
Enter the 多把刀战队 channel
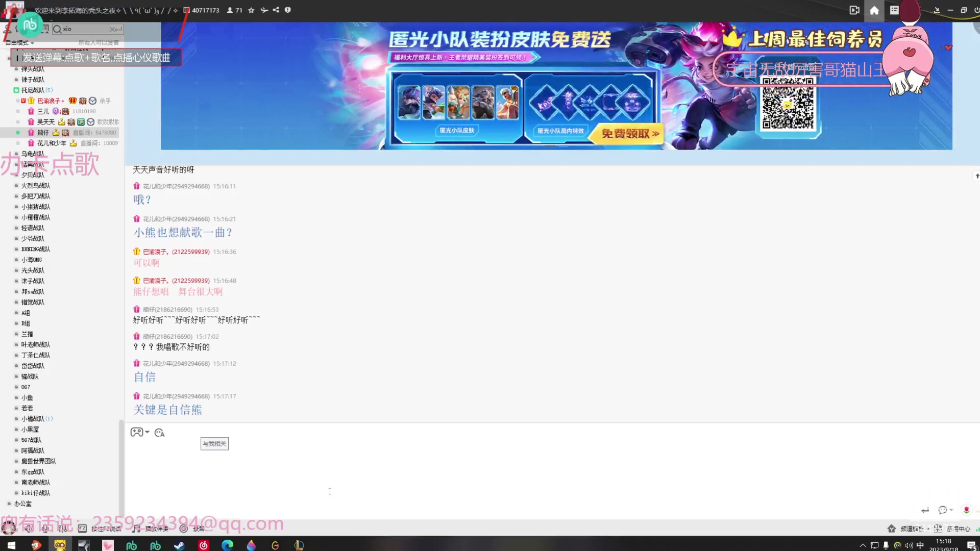tap(36, 196)
